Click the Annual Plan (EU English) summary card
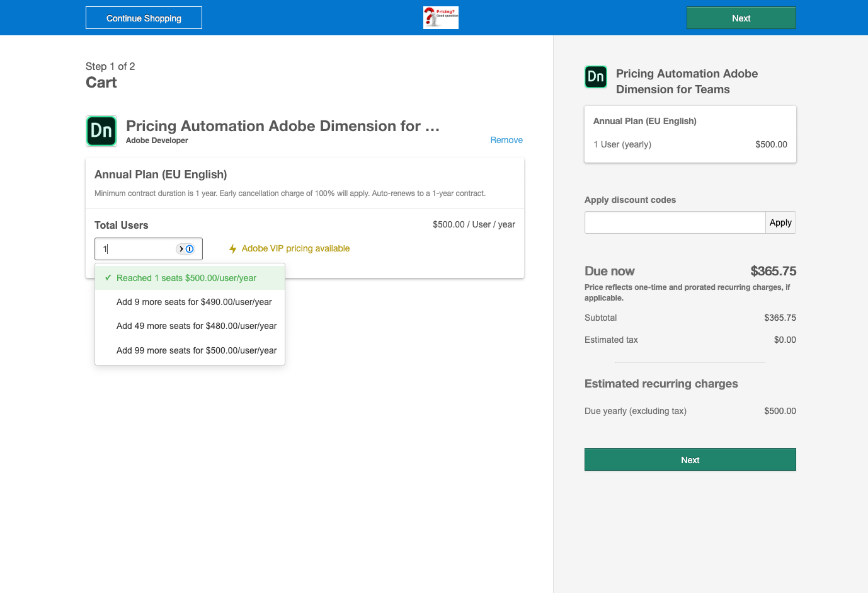 click(x=690, y=134)
